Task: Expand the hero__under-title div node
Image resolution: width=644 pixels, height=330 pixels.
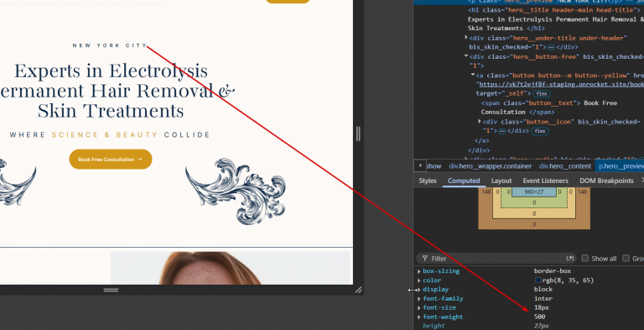Action: click(x=466, y=38)
